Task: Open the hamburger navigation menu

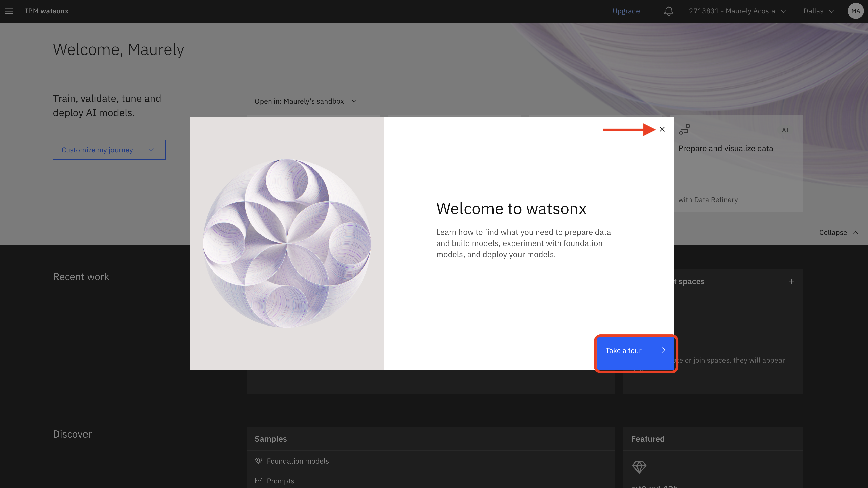Action: pos(8,11)
